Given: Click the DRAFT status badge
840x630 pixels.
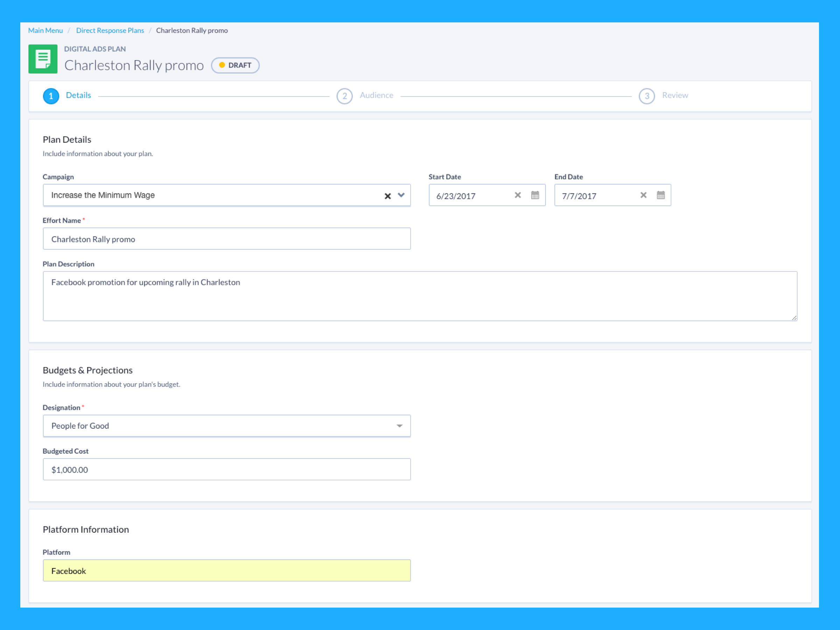Looking at the screenshot, I should coord(235,65).
